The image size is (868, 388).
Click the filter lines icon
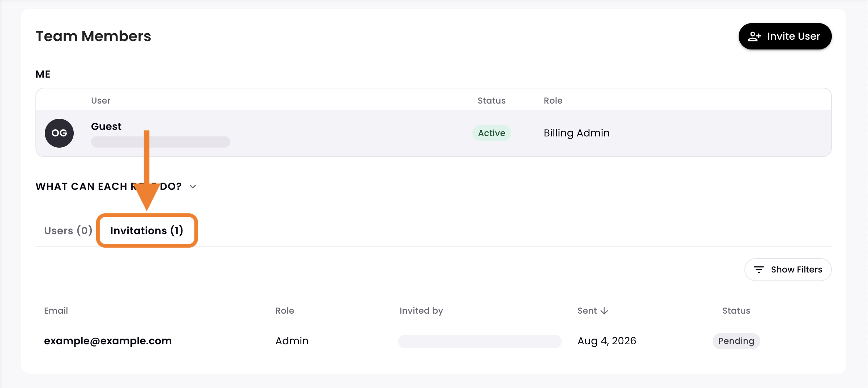pos(759,270)
